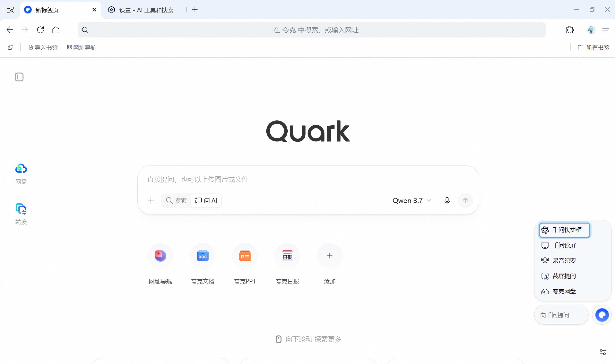Open the 网址导航 shortcut icon

pos(160,256)
